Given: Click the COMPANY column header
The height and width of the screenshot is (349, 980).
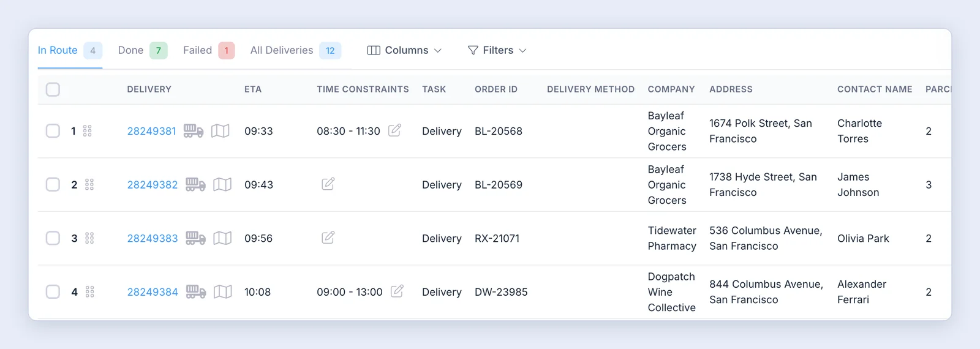Looking at the screenshot, I should (671, 89).
